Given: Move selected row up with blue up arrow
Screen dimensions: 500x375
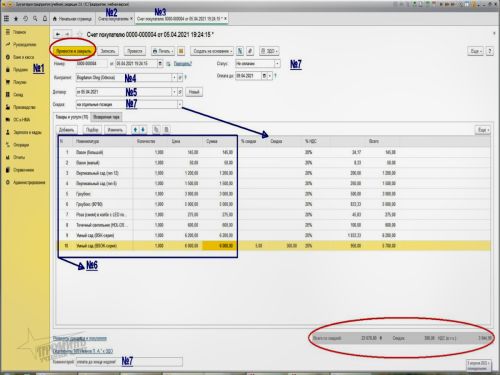Looking at the screenshot, I should click(135, 130).
